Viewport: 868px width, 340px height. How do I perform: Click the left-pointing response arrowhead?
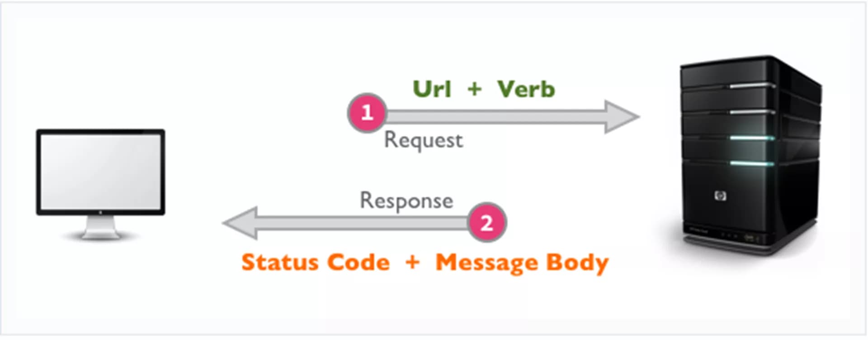[240, 223]
